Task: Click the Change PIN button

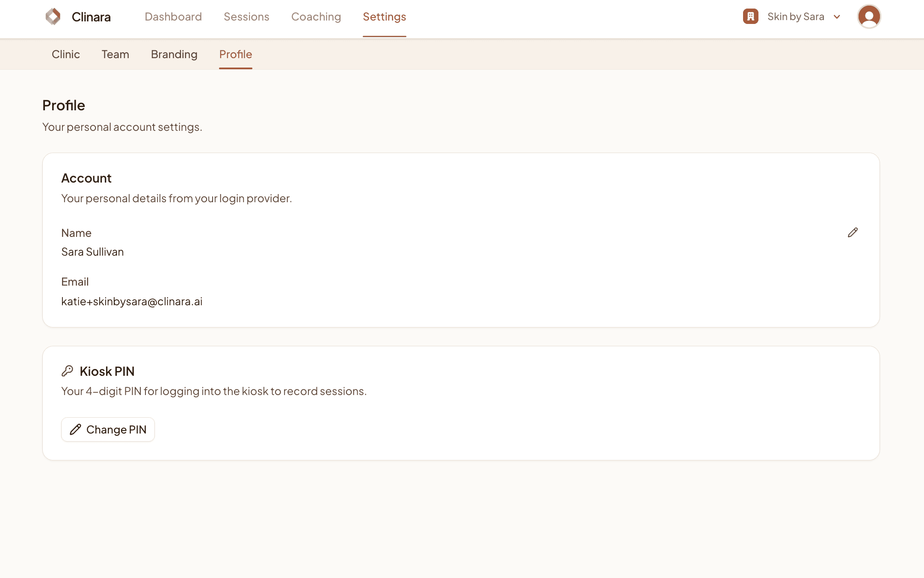Action: click(108, 429)
